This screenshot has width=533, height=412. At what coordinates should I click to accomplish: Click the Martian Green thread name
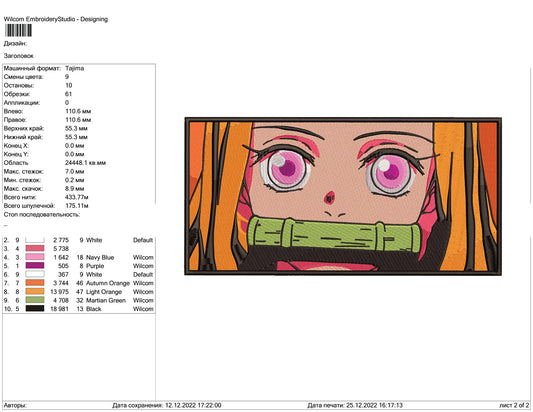click(x=106, y=300)
